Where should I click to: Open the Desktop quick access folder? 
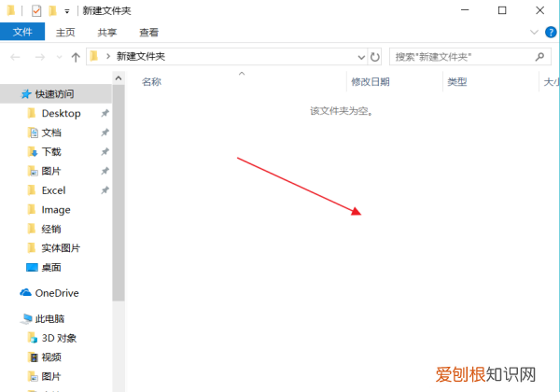[61, 114]
